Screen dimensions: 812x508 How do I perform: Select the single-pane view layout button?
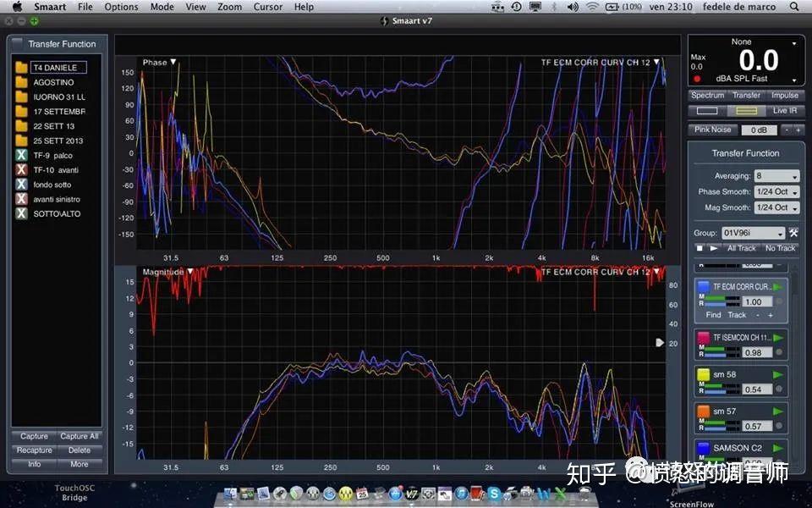coord(707,111)
